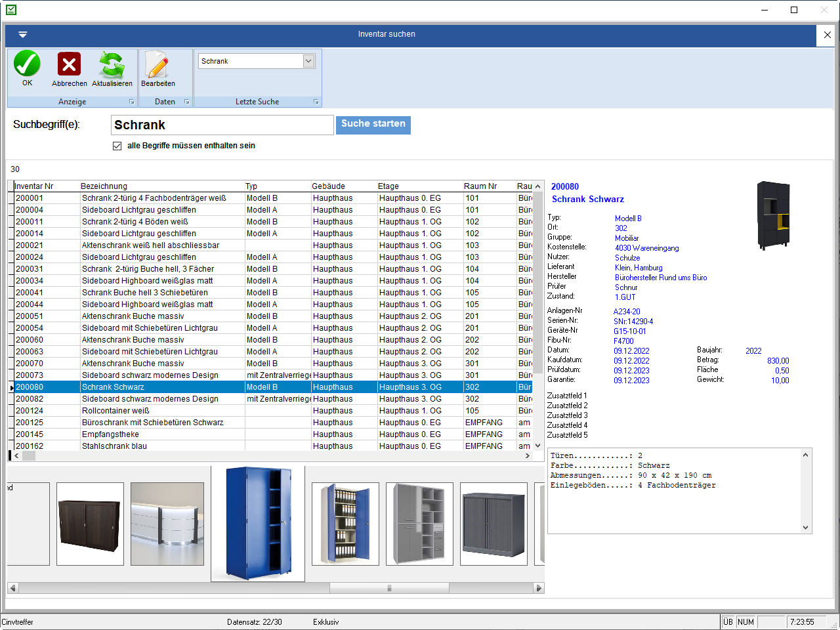Screen dimensions: 840x630
Task: Open the Daten group dialog launcher
Action: coord(187,102)
